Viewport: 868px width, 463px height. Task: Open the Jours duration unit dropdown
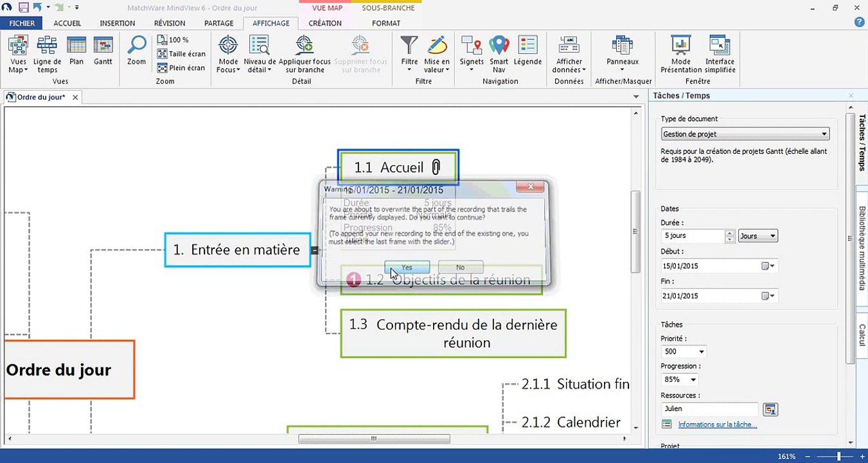pos(758,236)
